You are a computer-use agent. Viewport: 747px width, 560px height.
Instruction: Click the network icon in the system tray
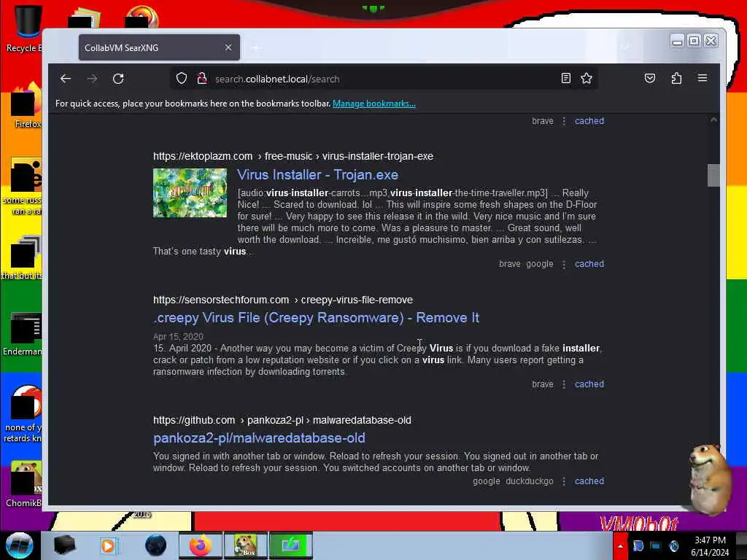pos(656,546)
